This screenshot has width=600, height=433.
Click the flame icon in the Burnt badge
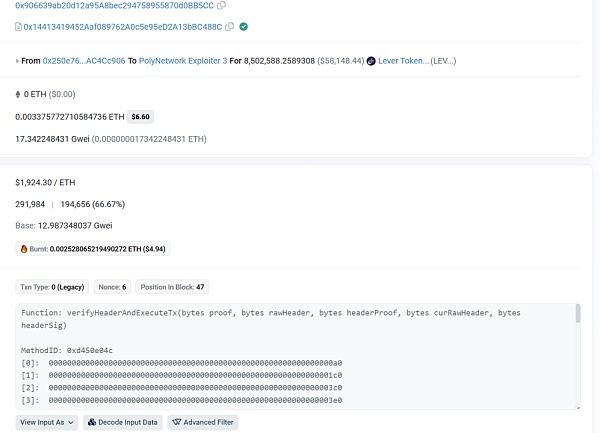pyautogui.click(x=24, y=249)
